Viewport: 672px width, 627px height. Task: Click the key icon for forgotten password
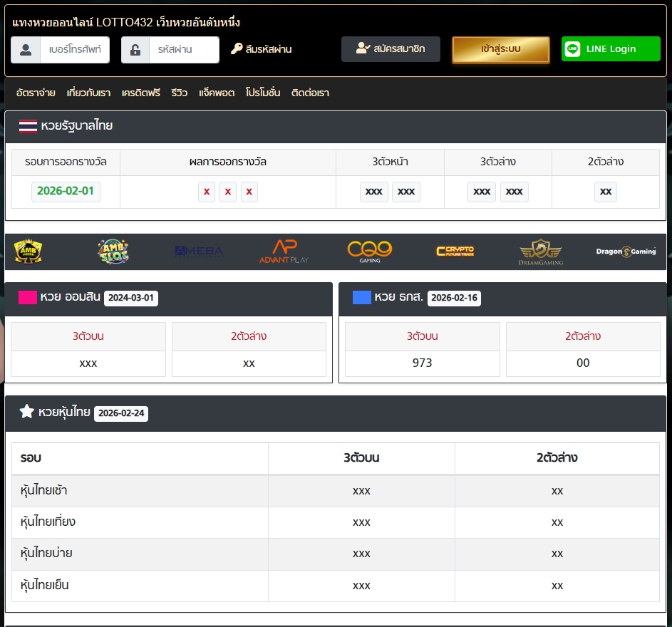(x=237, y=49)
